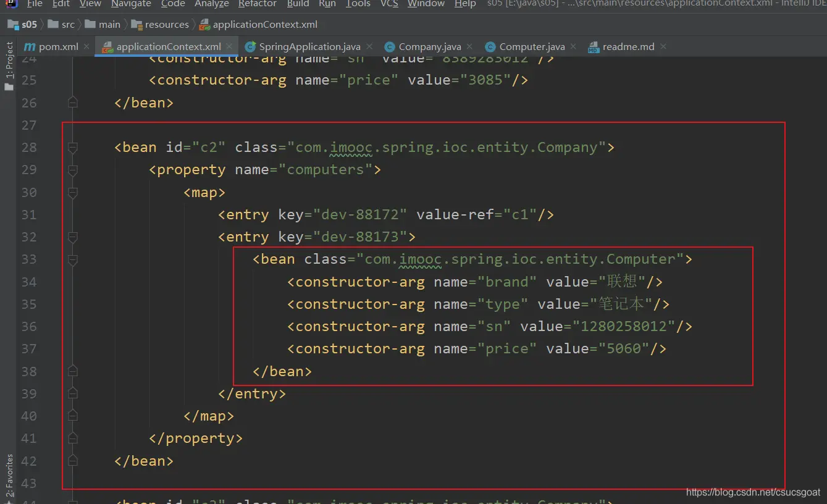Click the applicationContext.xml breadcrumb file
Viewport: 827px width, 504px height.
pos(265,25)
